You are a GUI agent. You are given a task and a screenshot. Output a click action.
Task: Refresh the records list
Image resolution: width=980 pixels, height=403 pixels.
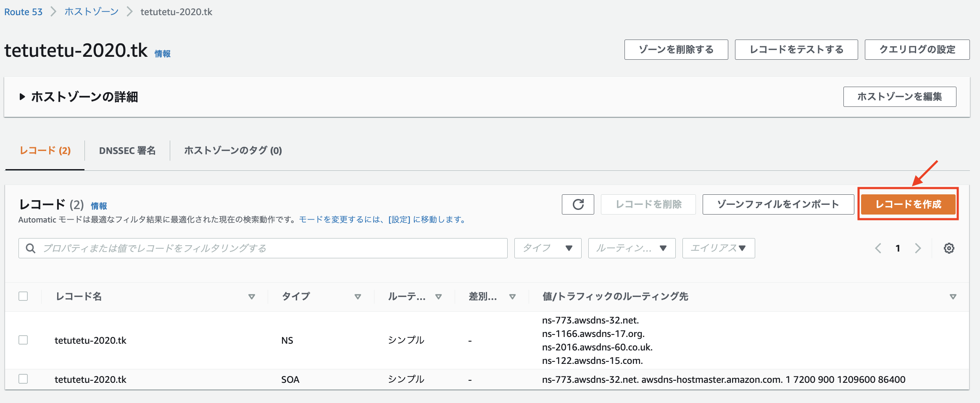pyautogui.click(x=577, y=204)
